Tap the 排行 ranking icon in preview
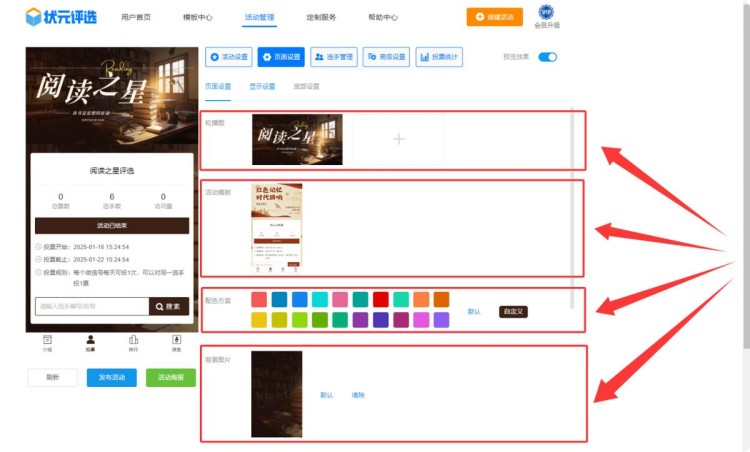Screen dimensions: 750x452 [x=133, y=341]
